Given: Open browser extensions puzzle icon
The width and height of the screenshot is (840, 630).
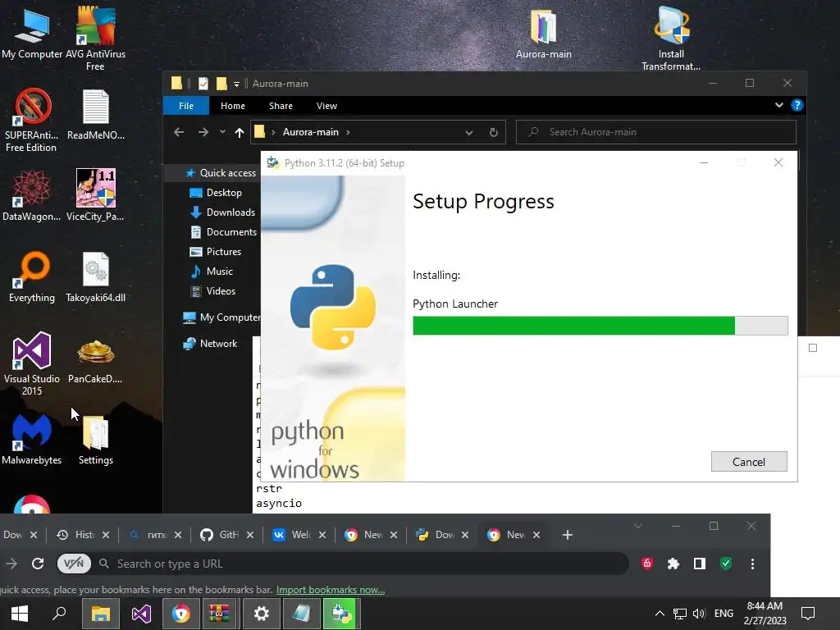Looking at the screenshot, I should 673,564.
